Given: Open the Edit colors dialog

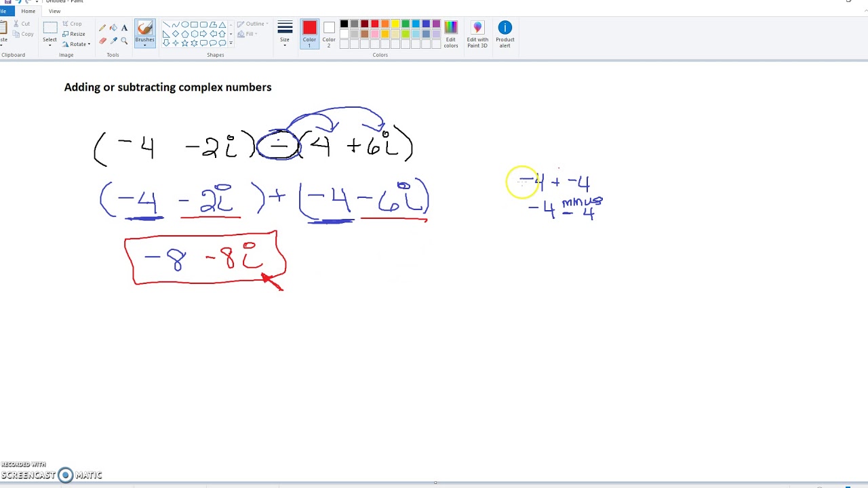Looking at the screenshot, I should point(451,34).
